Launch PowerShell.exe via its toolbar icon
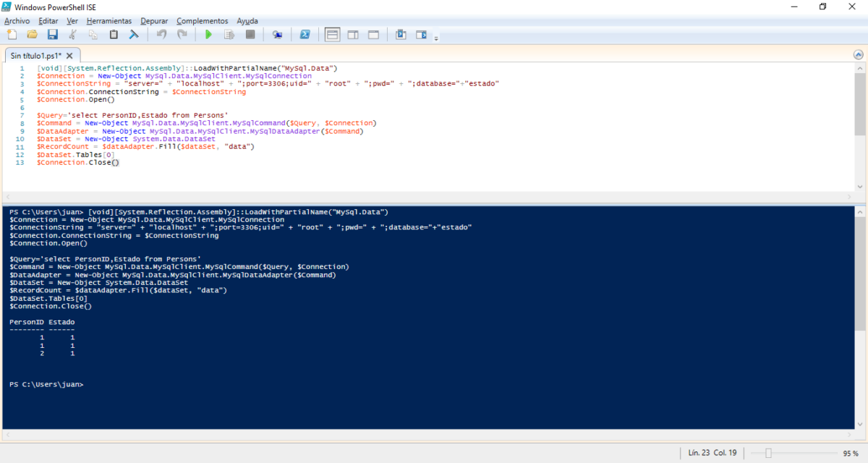 (305, 34)
